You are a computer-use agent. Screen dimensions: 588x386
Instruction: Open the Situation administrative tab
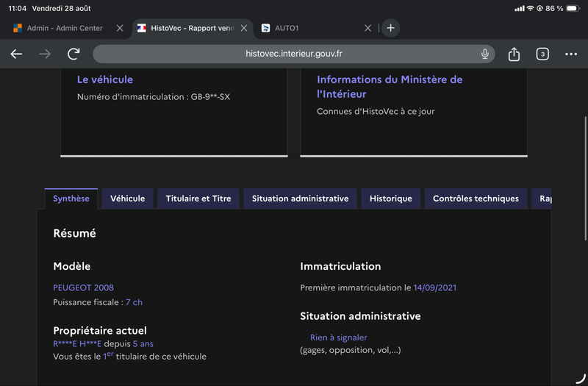(x=300, y=199)
